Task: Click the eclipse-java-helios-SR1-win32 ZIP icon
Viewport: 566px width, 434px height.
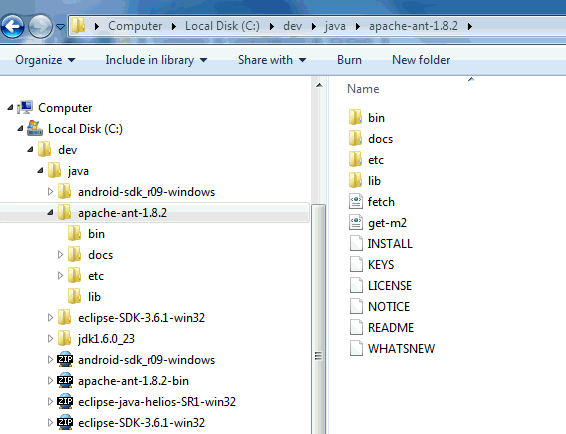Action: tap(65, 401)
